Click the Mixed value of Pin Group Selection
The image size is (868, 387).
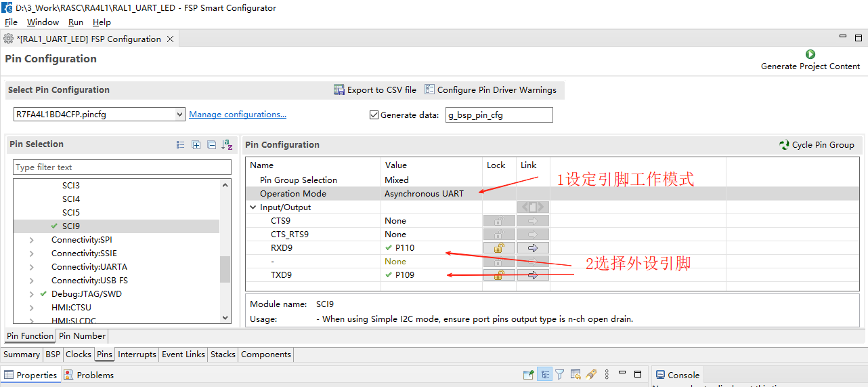(x=396, y=180)
